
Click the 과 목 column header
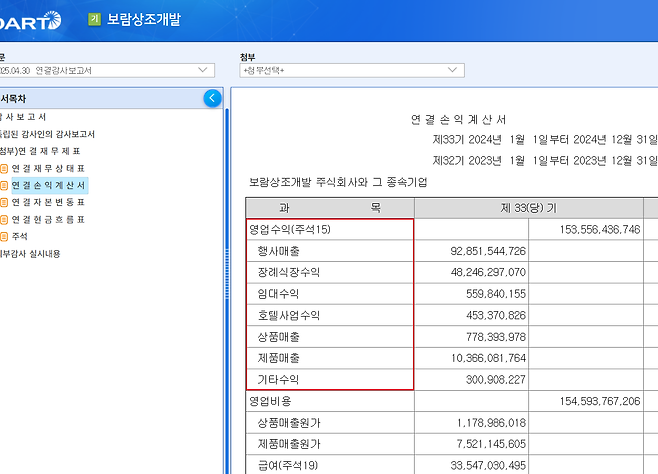pos(330,208)
